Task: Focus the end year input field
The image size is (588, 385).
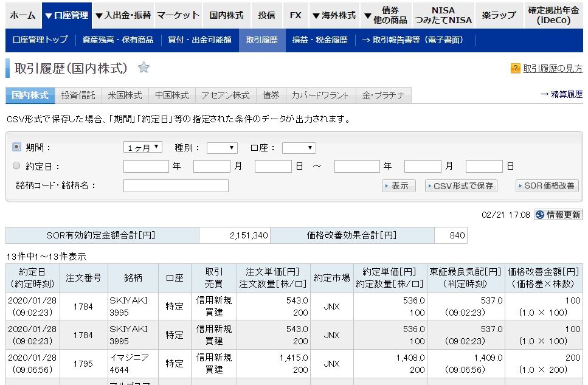Action: [x=357, y=166]
